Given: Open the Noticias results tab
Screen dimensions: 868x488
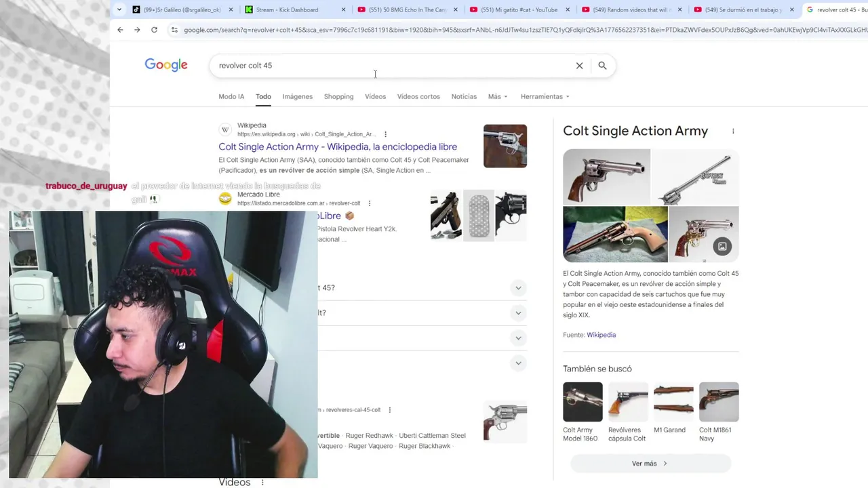Looking at the screenshot, I should [x=464, y=96].
